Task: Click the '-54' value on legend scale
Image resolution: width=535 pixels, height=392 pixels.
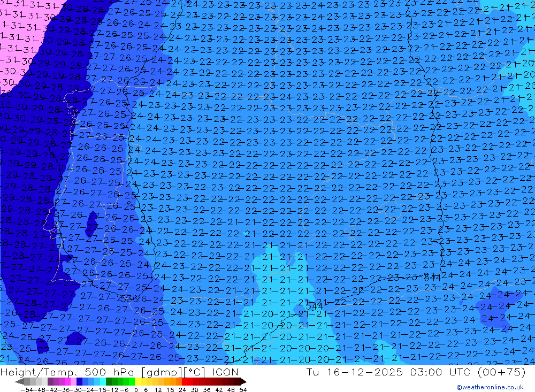Action: pos(27,390)
